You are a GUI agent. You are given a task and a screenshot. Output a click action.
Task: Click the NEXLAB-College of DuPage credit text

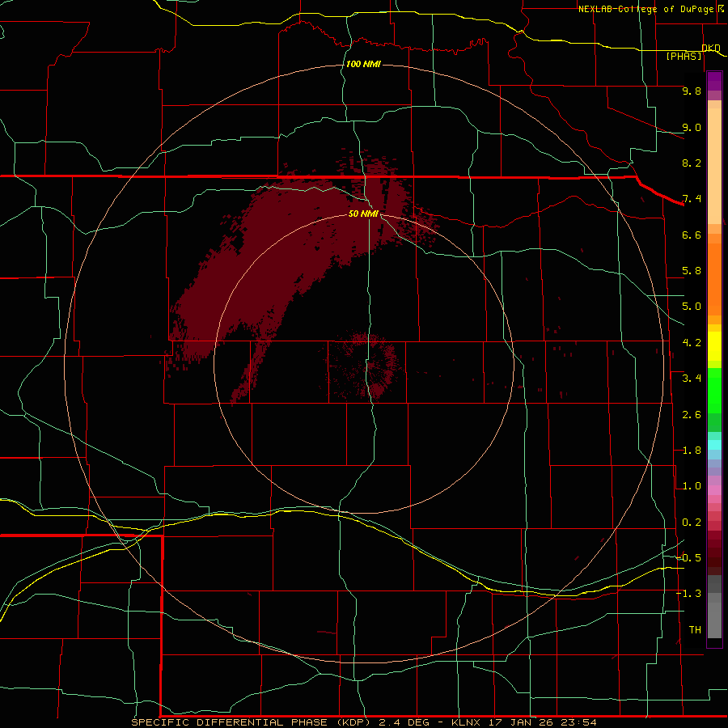click(648, 9)
